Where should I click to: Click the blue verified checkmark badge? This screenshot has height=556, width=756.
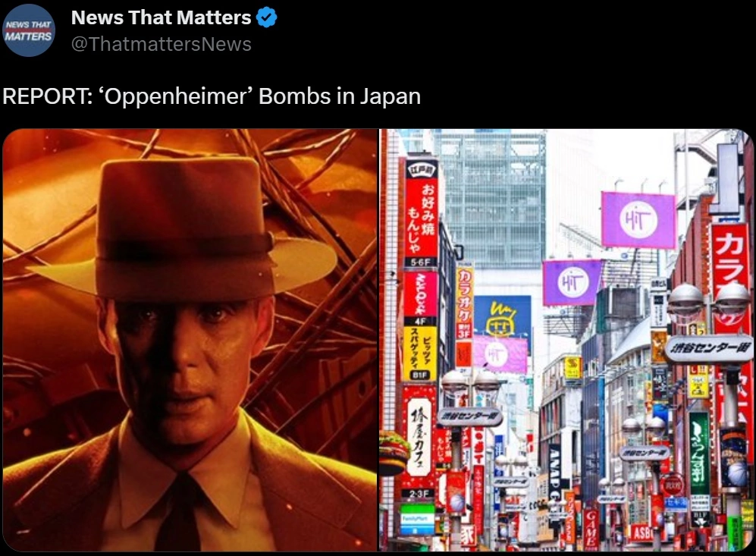click(x=267, y=18)
